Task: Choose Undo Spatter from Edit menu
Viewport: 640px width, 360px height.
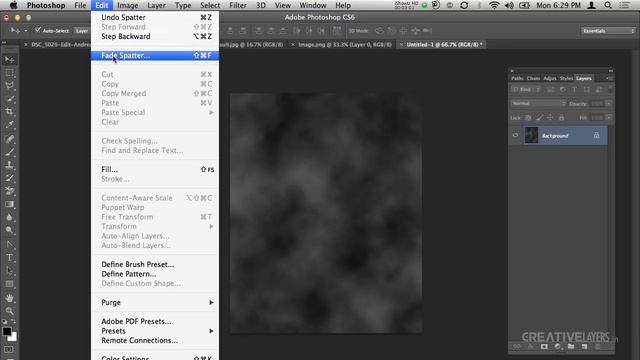Action: (155, 18)
